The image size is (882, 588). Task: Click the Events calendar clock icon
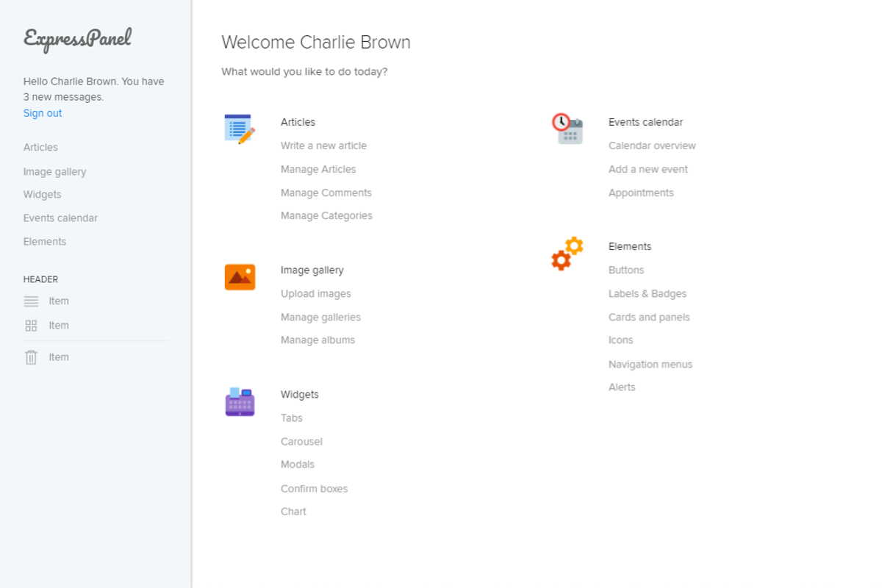point(567,129)
